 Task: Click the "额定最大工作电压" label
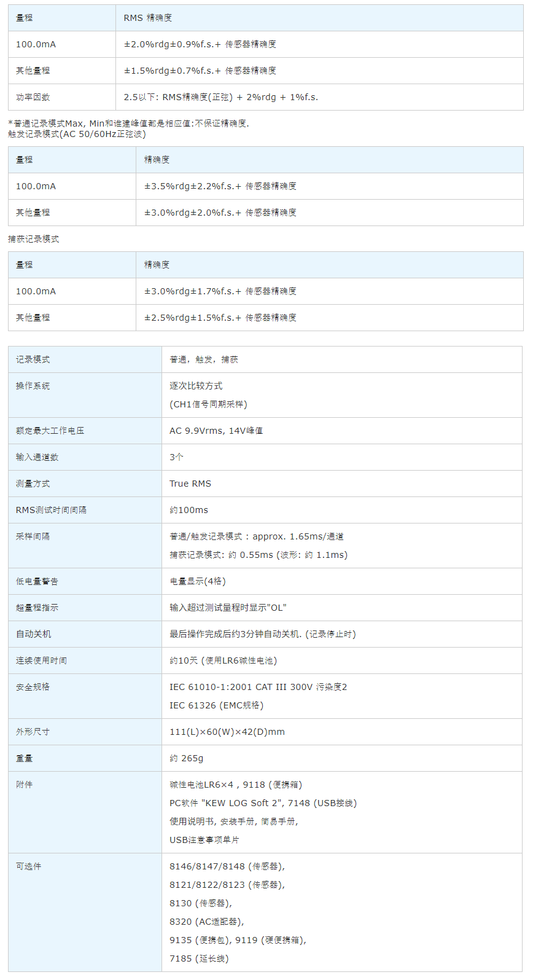(50, 431)
